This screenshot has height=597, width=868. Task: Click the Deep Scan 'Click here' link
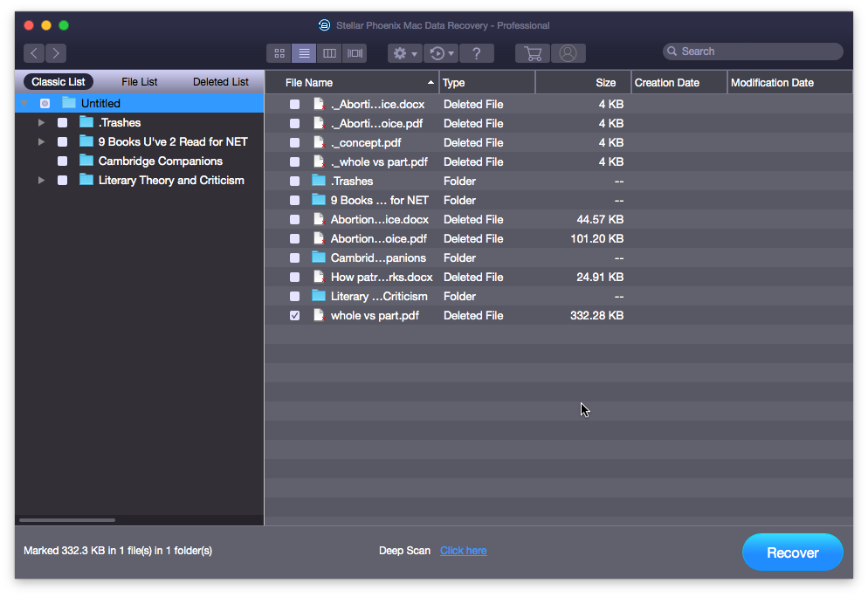tap(464, 551)
